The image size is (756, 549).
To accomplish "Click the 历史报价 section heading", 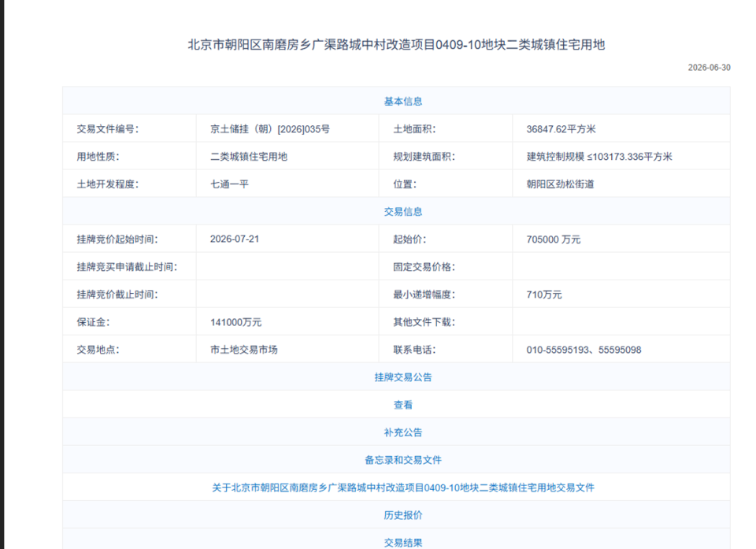I will 403,515.
